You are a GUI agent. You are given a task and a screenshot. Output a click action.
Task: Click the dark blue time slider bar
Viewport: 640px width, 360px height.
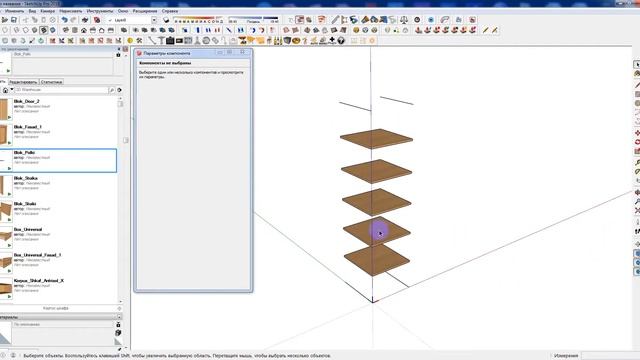click(x=271, y=18)
